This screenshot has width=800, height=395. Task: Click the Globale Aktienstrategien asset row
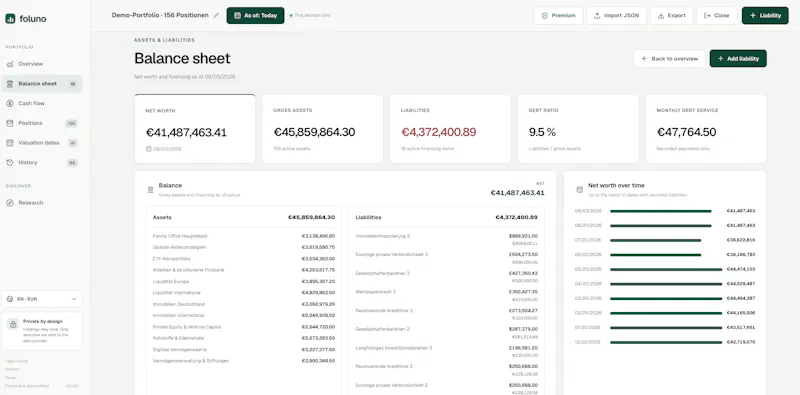(244, 247)
